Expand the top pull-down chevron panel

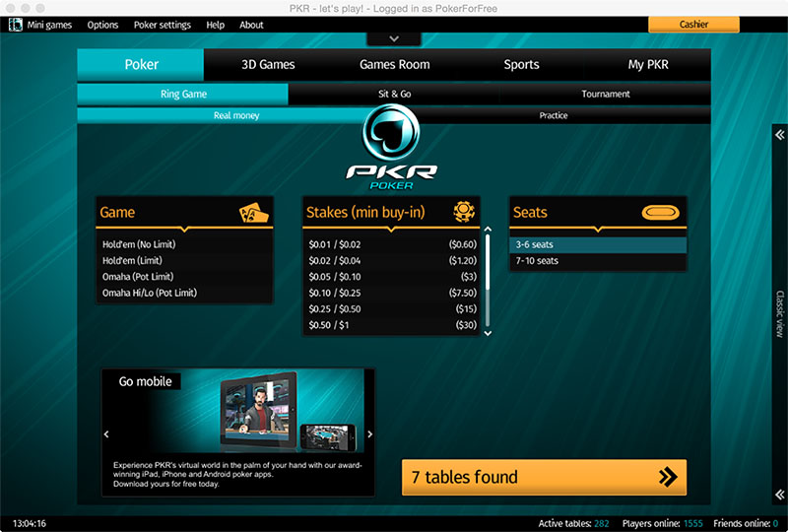tap(393, 38)
